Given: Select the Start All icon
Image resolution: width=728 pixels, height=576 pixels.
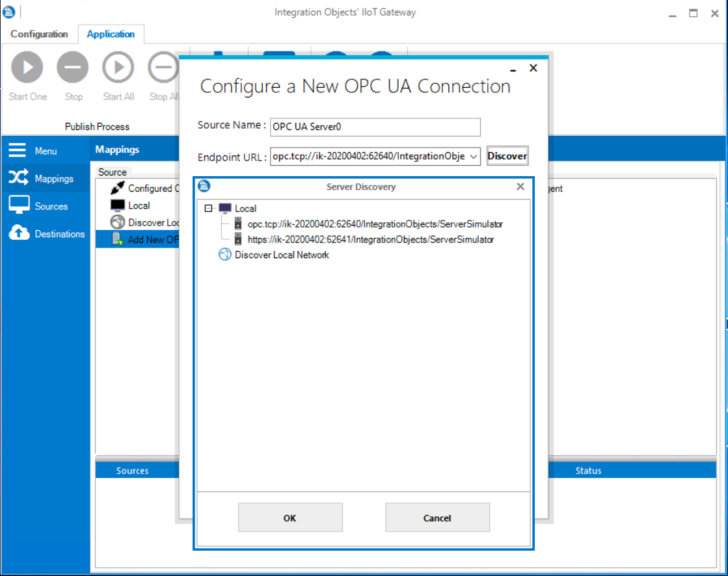Looking at the screenshot, I should coord(118,67).
